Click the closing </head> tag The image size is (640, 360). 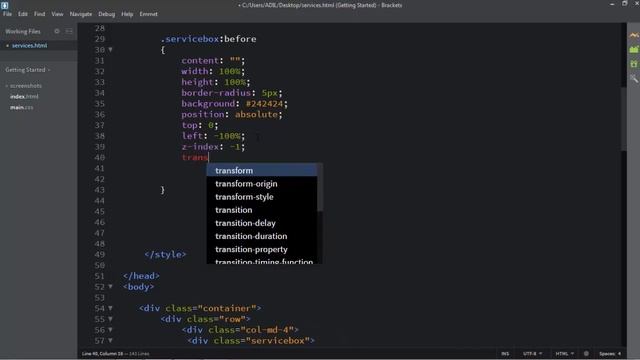coord(141,276)
